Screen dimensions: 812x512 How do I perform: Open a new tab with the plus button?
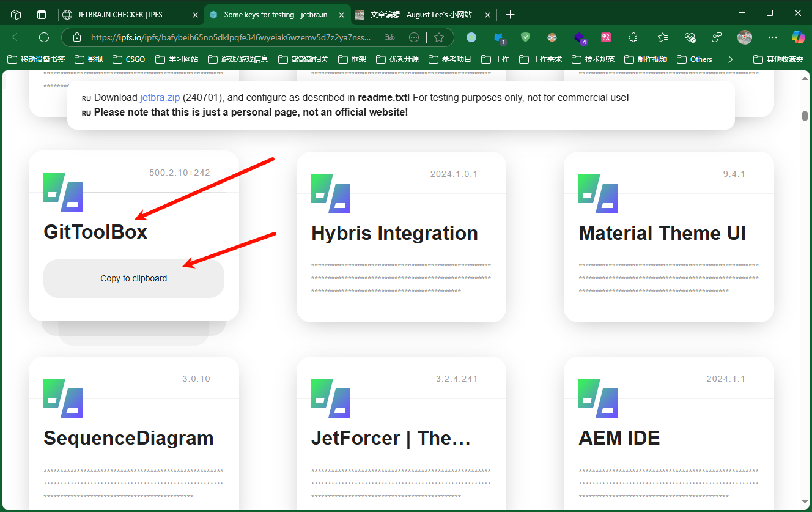pyautogui.click(x=510, y=14)
